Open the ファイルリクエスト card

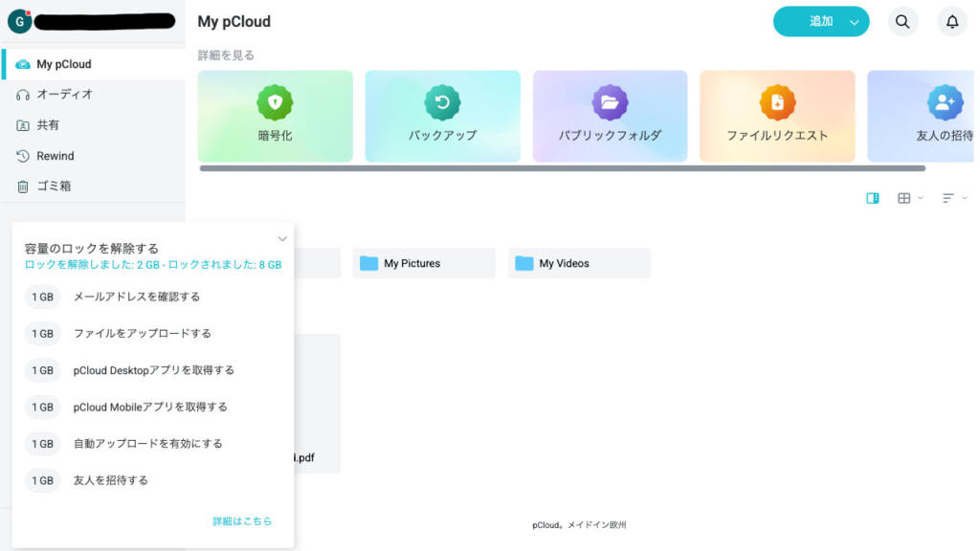coord(777,116)
